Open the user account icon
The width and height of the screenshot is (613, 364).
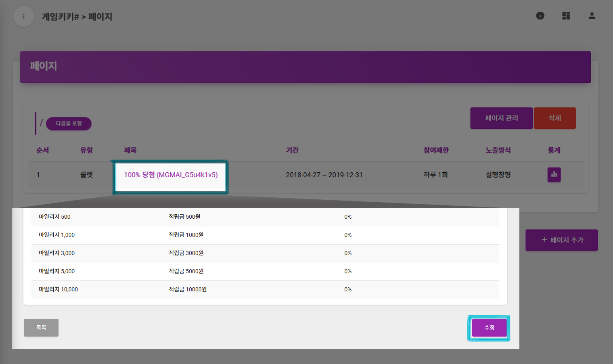(x=592, y=16)
